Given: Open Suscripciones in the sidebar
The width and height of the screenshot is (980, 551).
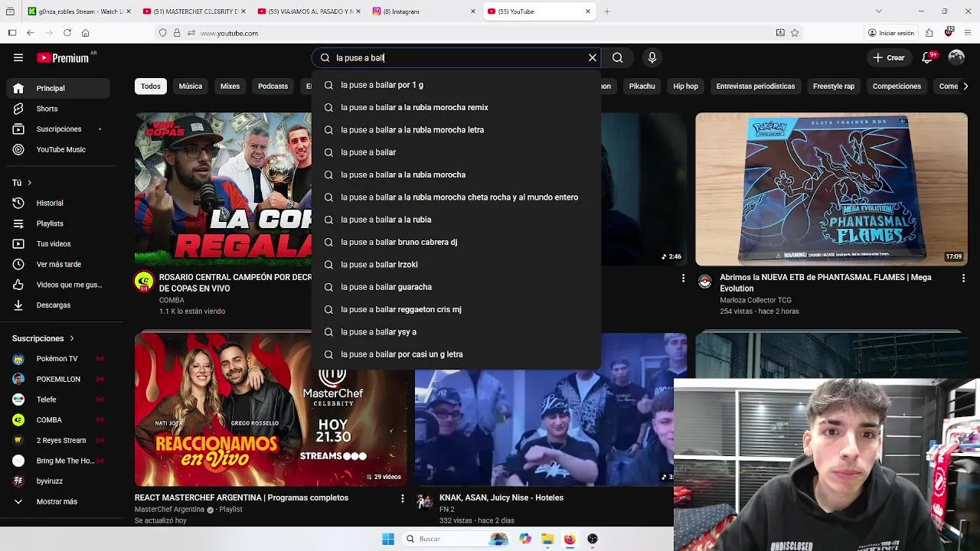Looking at the screenshot, I should point(58,129).
